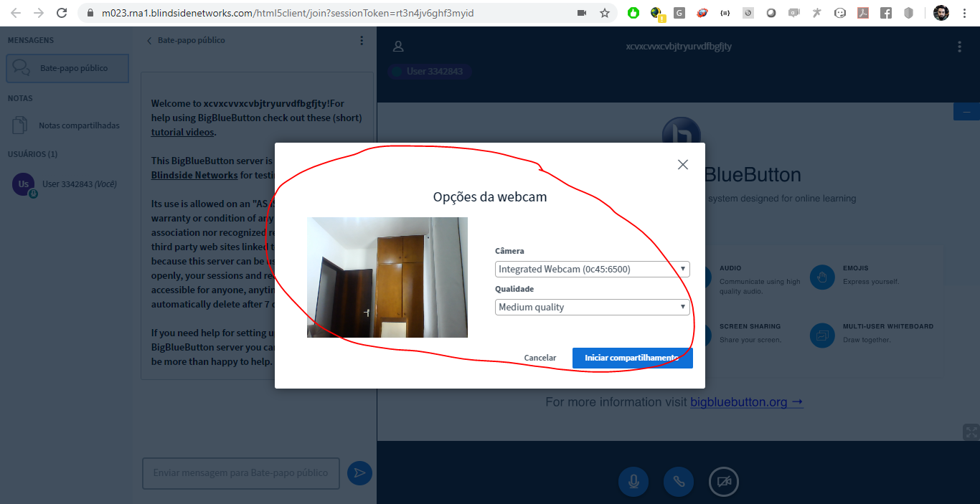Open the Câmera device dropdown

click(x=592, y=269)
